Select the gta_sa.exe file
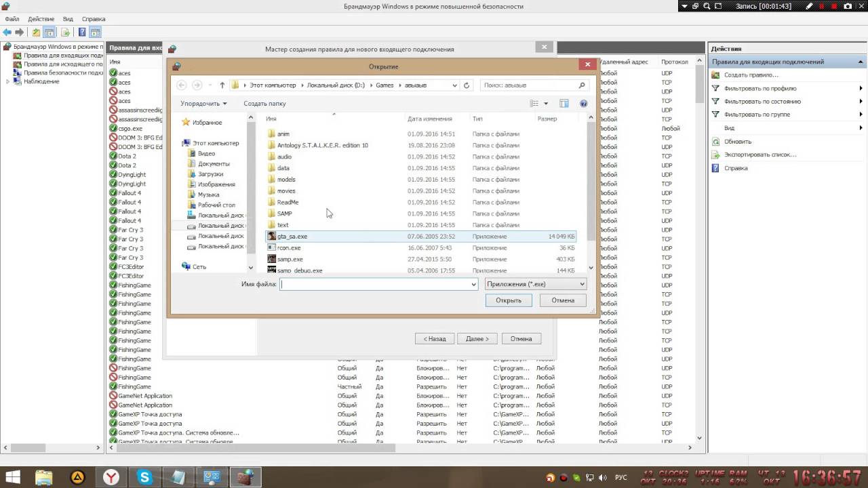 point(420,237)
